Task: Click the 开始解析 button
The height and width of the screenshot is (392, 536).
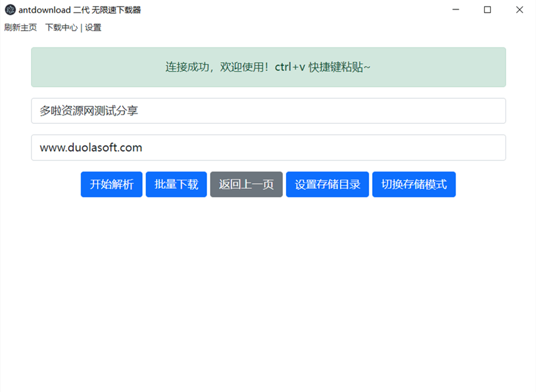Action: click(x=111, y=184)
